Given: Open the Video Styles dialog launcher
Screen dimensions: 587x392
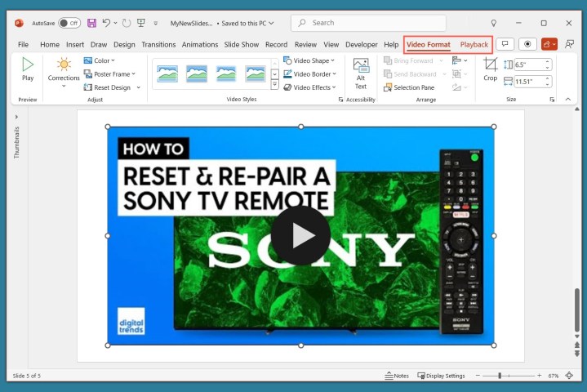Looking at the screenshot, I should coord(340,100).
